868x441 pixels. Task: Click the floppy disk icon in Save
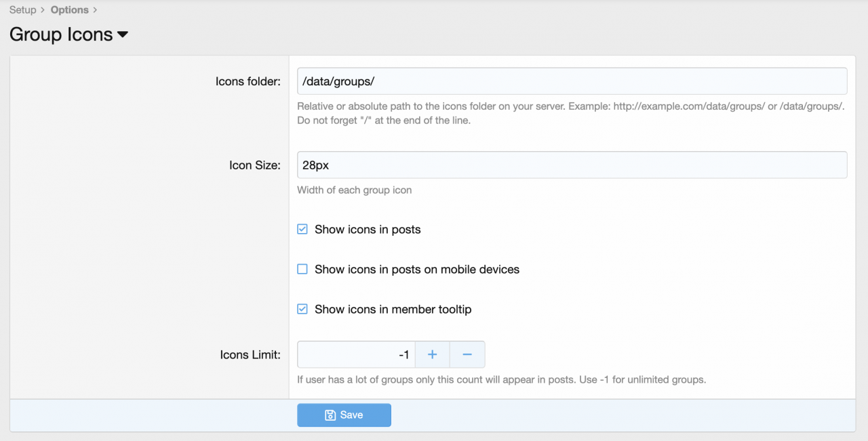[x=330, y=415]
